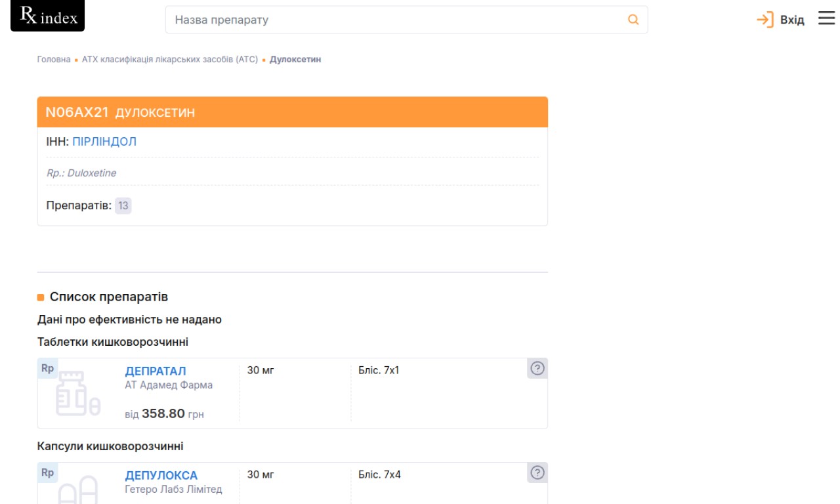Open the АТХ класифікація breadcrumb link
Image resolution: width=840 pixels, height=504 pixels.
pos(169,60)
